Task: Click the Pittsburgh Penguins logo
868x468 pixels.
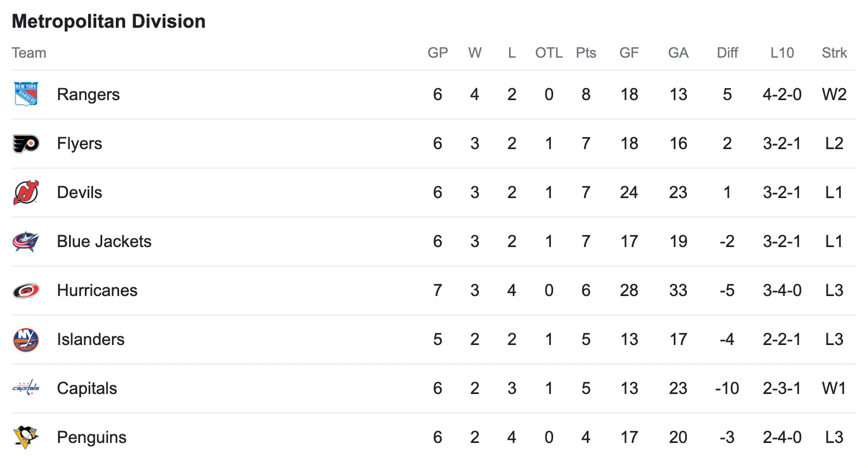Action: click(x=26, y=437)
